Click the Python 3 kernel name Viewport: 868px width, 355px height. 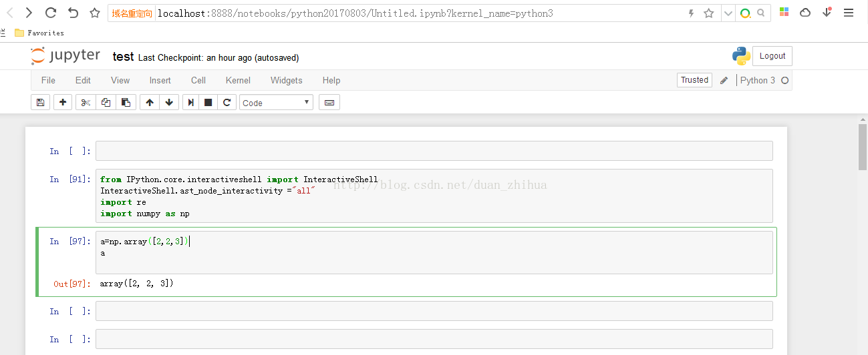[758, 80]
